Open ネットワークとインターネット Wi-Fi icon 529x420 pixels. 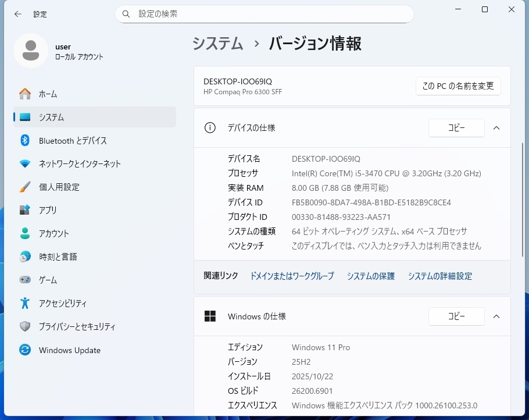[x=25, y=163]
